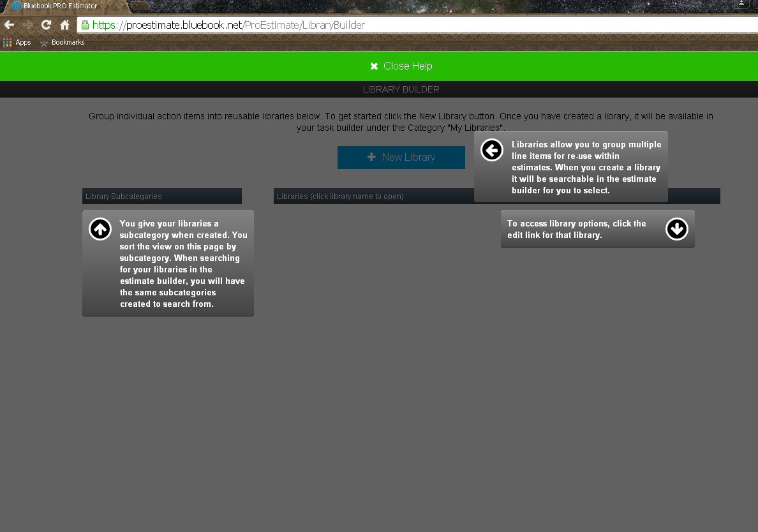The width and height of the screenshot is (758, 532).
Task: Click the plus icon on New Library
Action: point(371,157)
